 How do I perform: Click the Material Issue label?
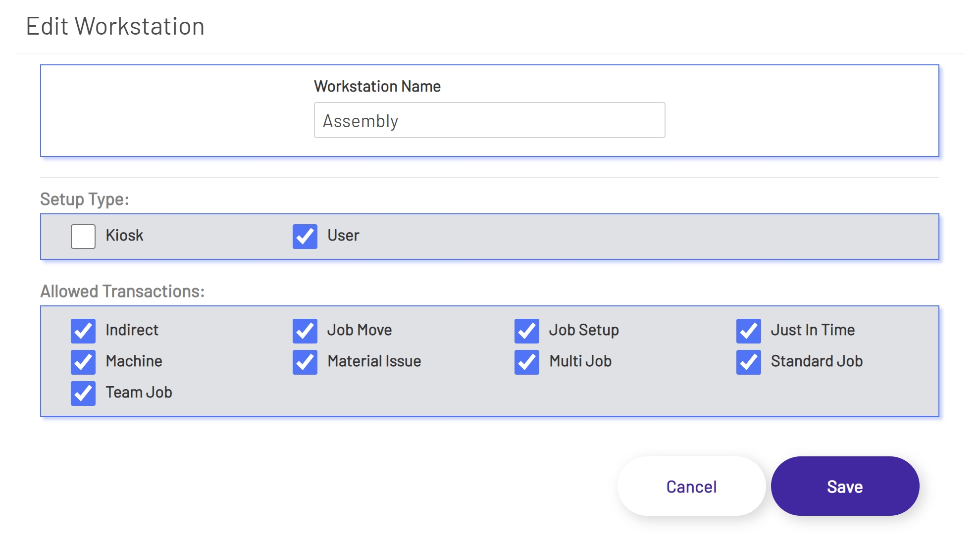pyautogui.click(x=374, y=361)
